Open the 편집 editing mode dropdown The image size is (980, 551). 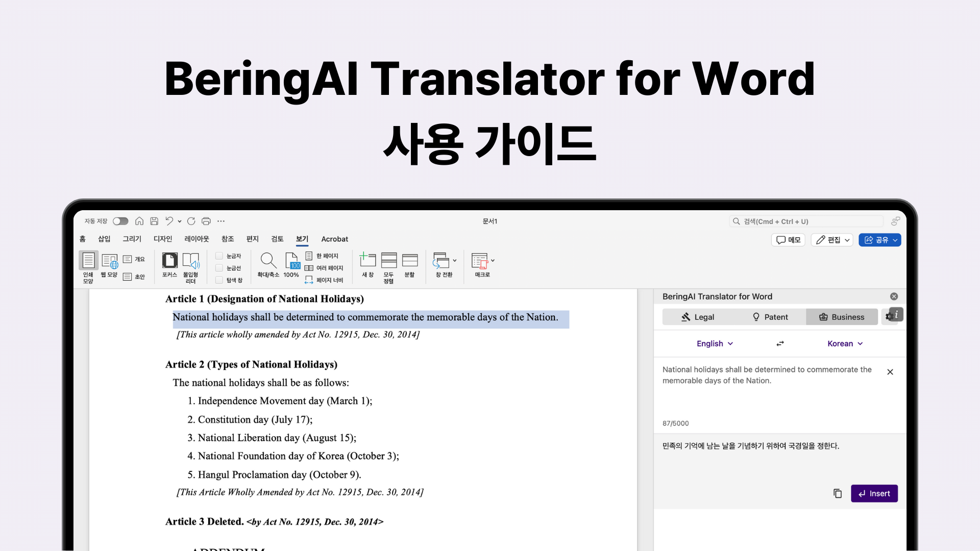832,240
